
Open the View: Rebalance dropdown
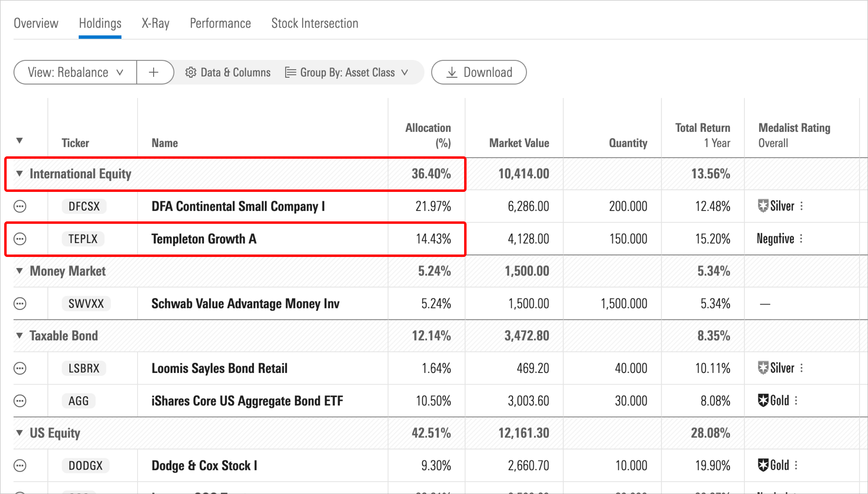pyautogui.click(x=75, y=72)
